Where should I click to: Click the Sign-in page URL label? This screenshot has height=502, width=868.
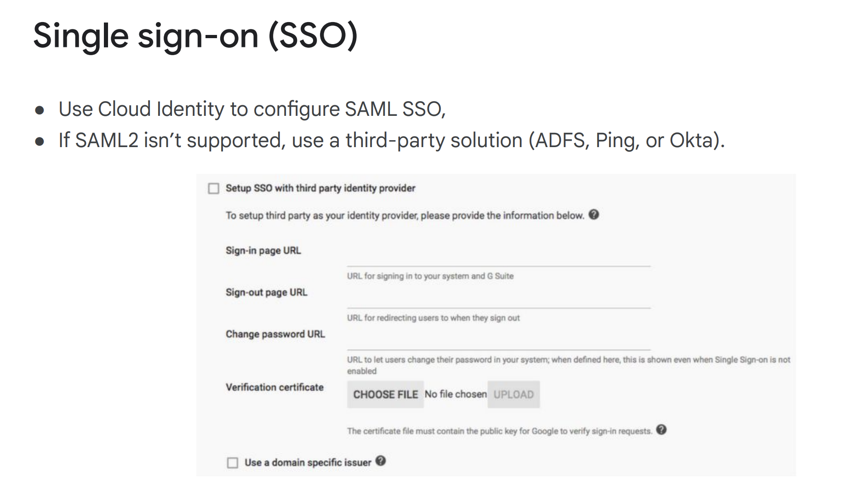coord(263,251)
